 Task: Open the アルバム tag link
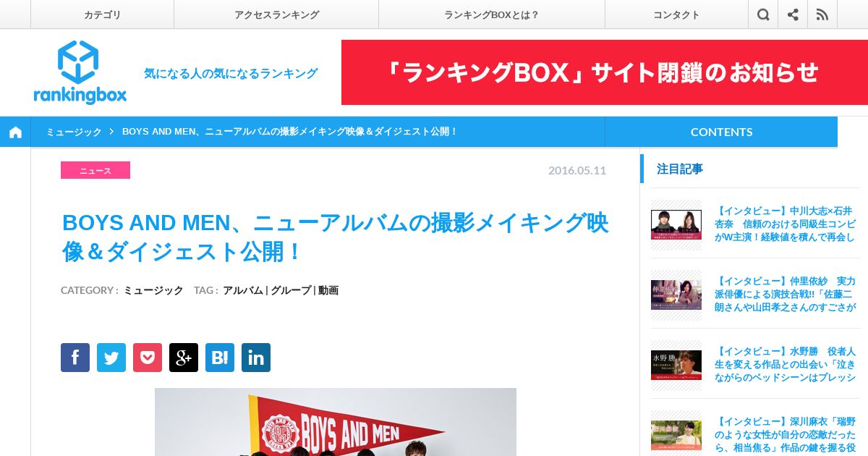[242, 290]
